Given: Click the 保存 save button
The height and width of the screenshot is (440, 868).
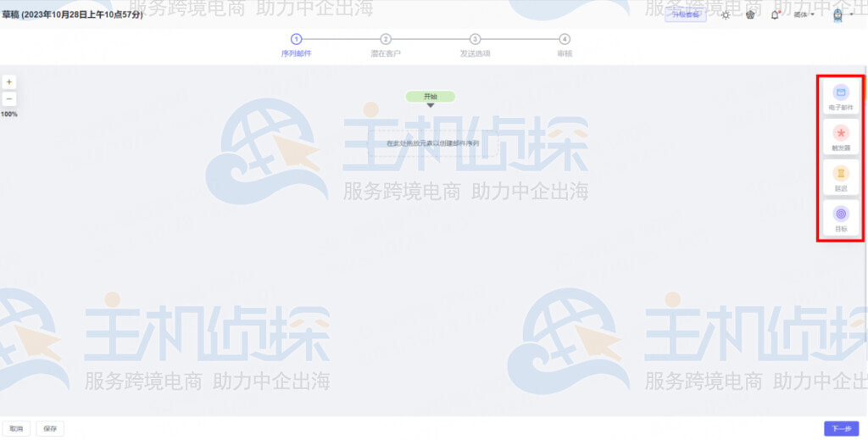Looking at the screenshot, I should click(50, 429).
